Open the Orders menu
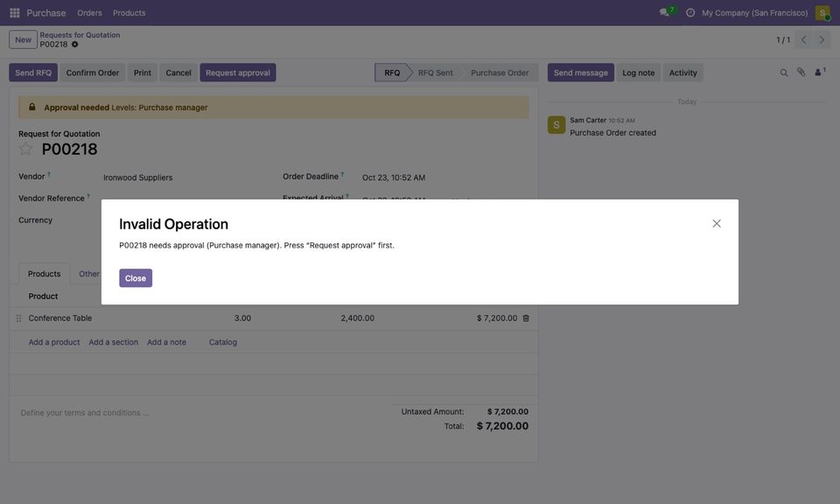 89,13
